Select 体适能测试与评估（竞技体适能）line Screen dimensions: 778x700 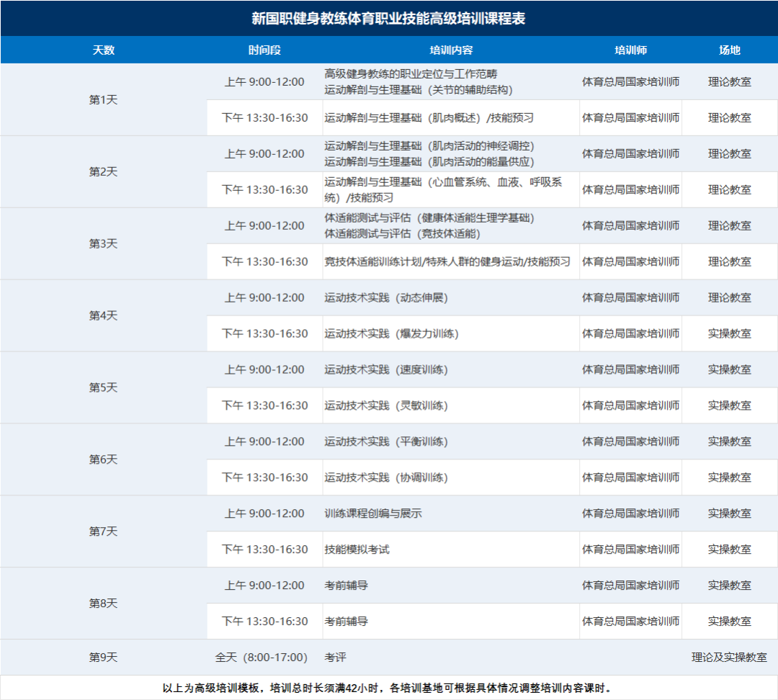403,233
